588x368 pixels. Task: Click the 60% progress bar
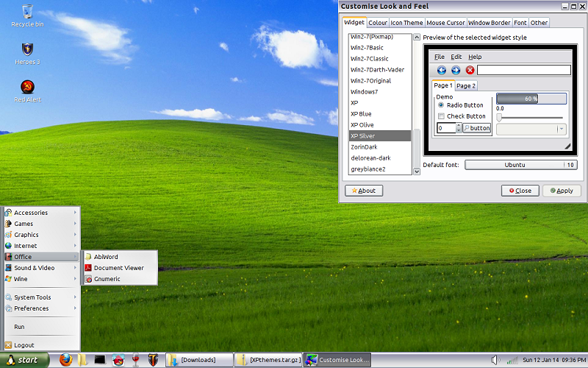coord(531,99)
